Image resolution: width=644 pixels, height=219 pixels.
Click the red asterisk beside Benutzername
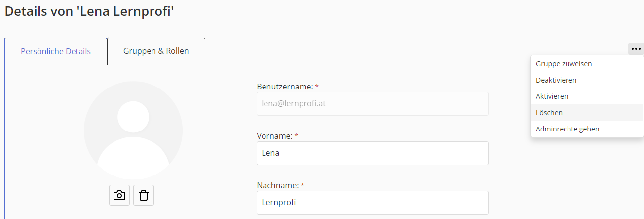[317, 87]
